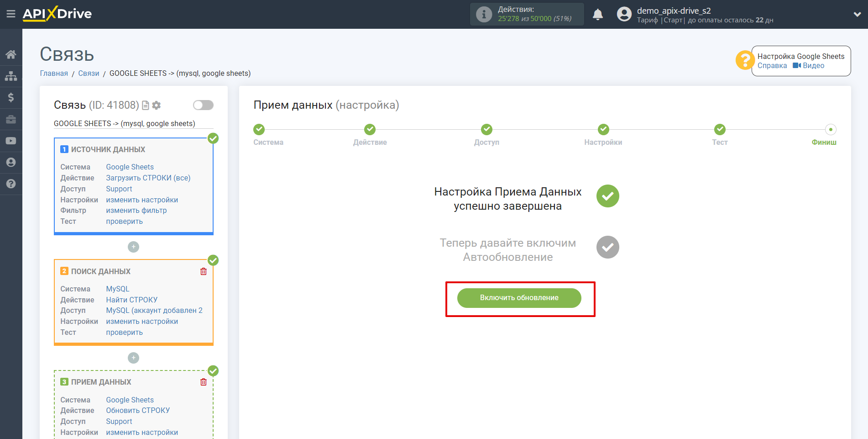
Task: Click Support access in source block
Action: pyautogui.click(x=119, y=189)
